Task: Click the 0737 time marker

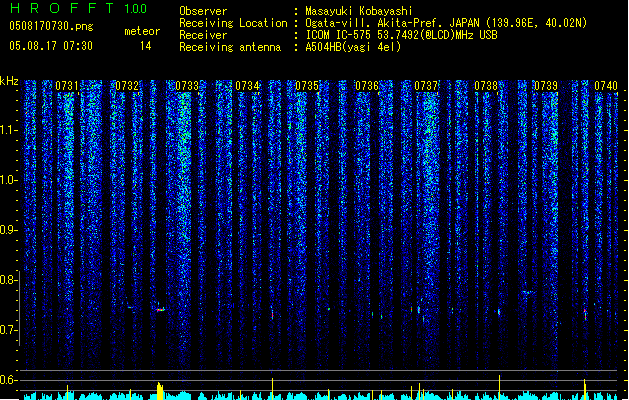Action: tap(426, 86)
